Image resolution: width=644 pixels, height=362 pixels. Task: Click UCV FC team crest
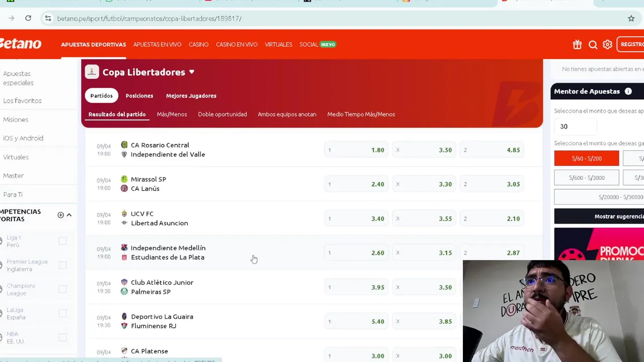click(x=124, y=214)
